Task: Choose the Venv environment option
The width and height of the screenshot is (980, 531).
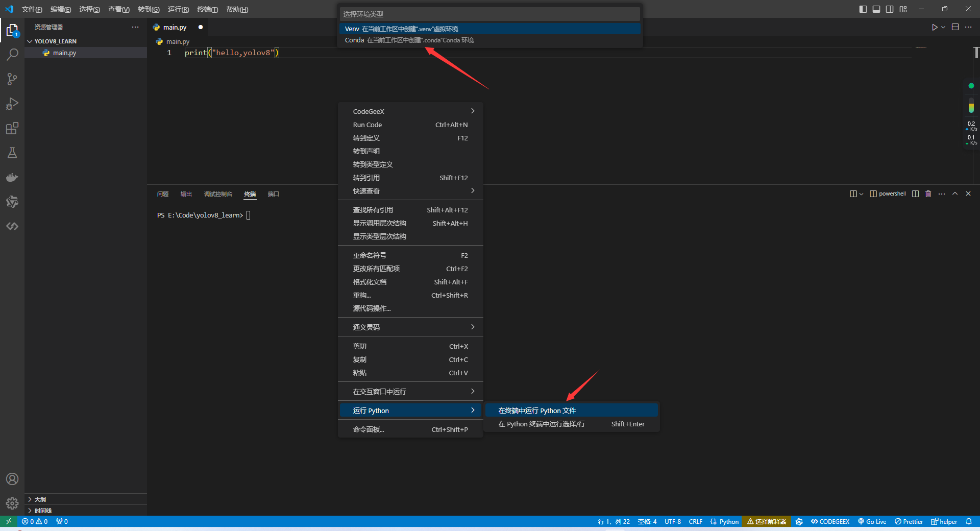Action: tap(490, 29)
